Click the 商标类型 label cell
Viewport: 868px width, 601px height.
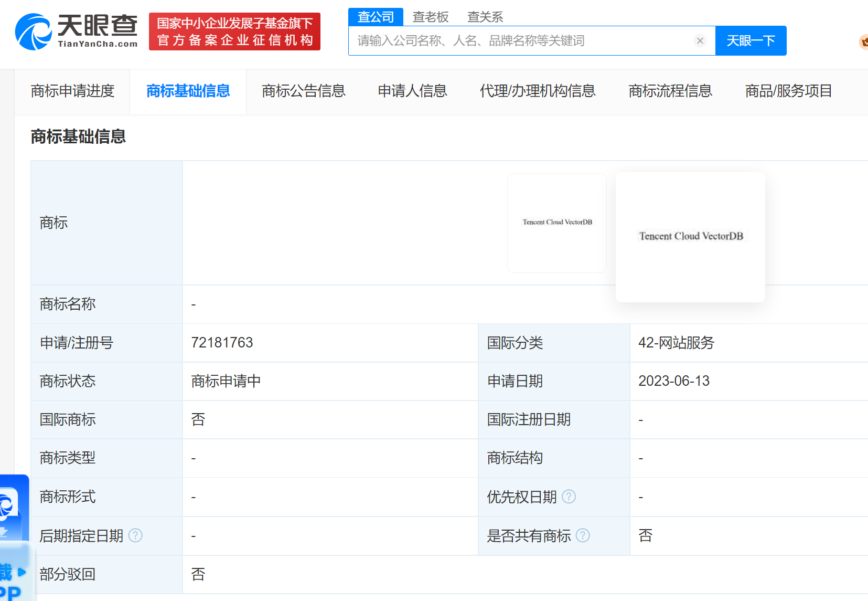107,458
